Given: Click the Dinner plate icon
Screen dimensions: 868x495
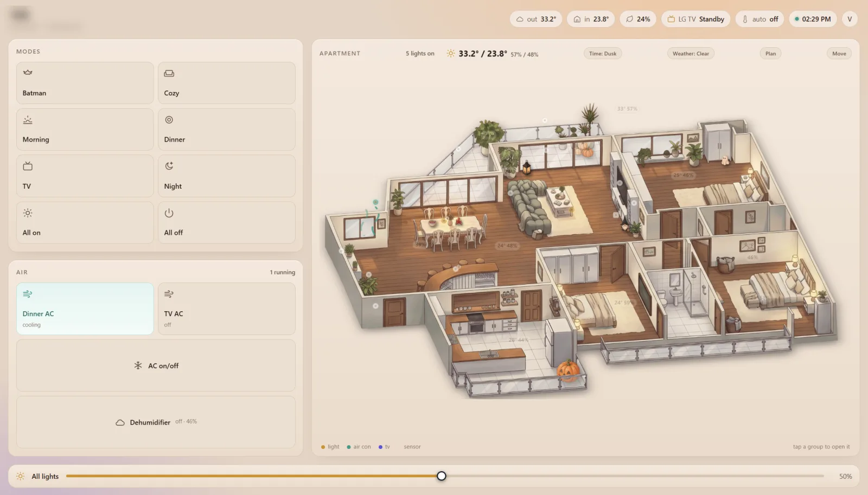Looking at the screenshot, I should (x=169, y=120).
